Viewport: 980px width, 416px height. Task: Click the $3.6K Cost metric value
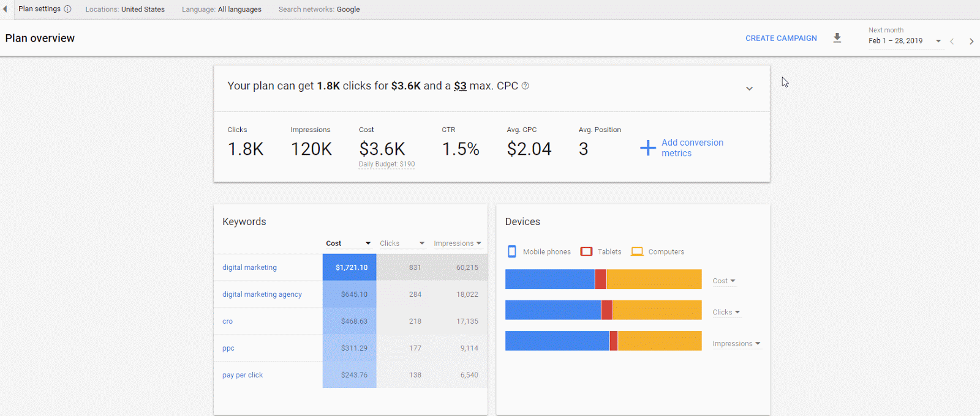[x=382, y=149]
